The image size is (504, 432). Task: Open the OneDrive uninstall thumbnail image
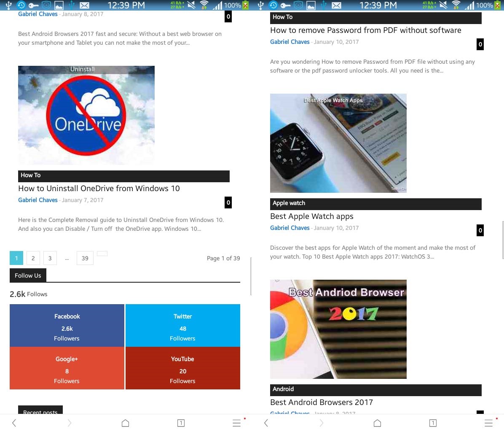[x=86, y=115]
